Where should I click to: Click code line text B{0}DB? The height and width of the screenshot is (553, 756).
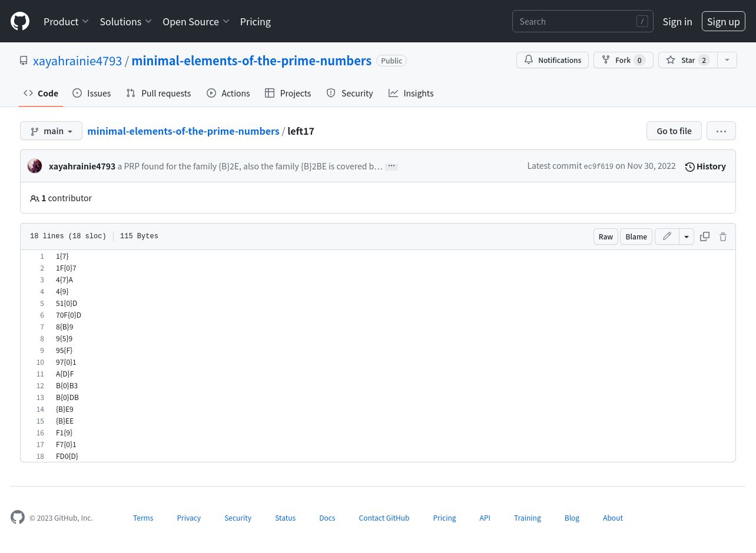[67, 398]
